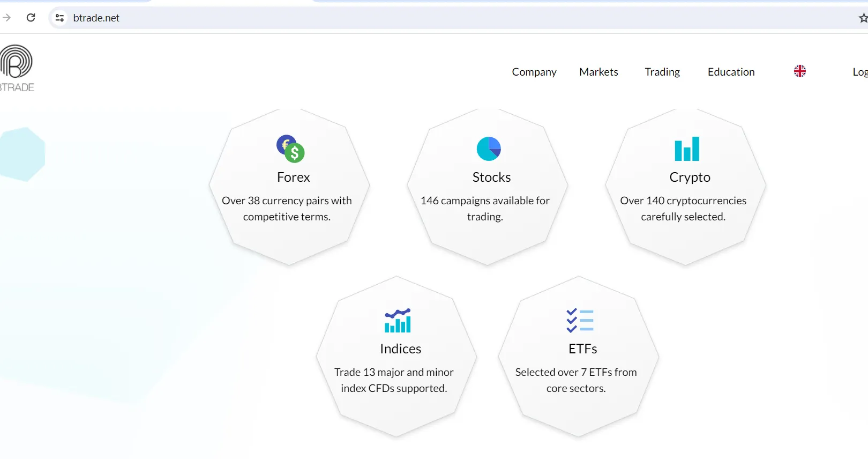This screenshot has height=459, width=868.
Task: View site information icon in address bar
Action: click(59, 18)
